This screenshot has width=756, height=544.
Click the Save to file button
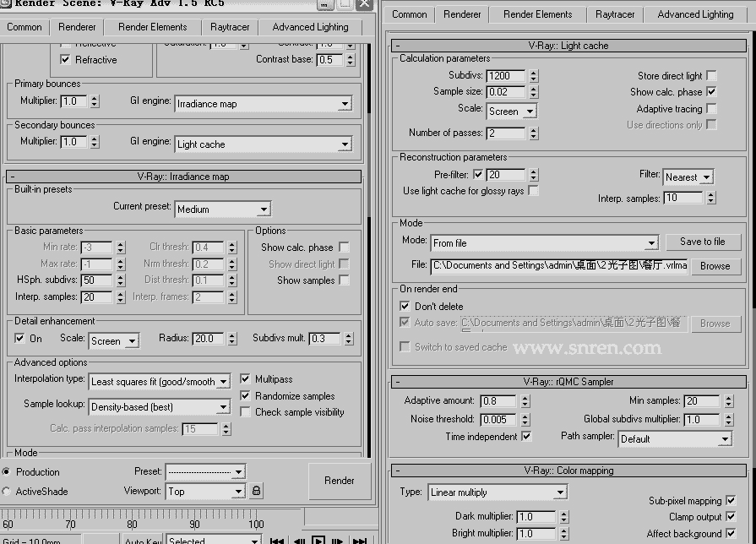click(703, 242)
